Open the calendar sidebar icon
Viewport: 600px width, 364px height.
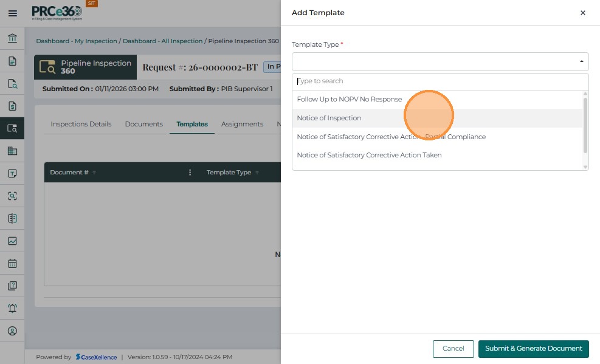[12, 264]
